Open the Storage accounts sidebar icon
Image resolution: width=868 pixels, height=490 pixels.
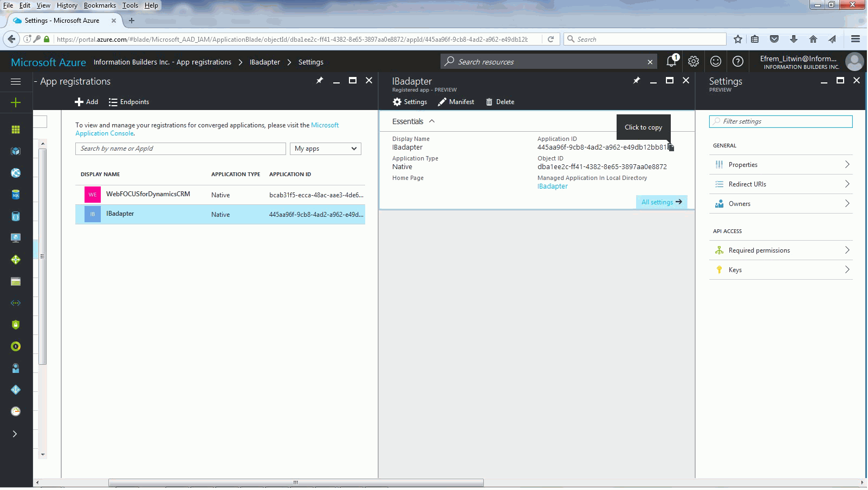tap(16, 281)
